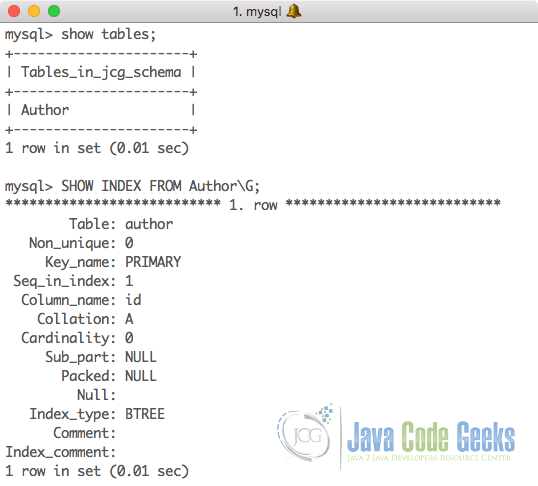The width and height of the screenshot is (538, 486).
Task: Click the Column_name value 'id'
Action: pyautogui.click(x=133, y=300)
